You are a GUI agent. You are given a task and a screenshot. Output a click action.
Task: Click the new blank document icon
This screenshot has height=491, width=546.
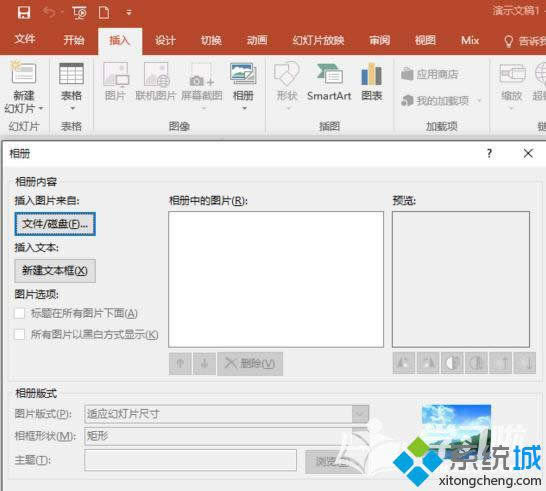pyautogui.click(x=104, y=13)
